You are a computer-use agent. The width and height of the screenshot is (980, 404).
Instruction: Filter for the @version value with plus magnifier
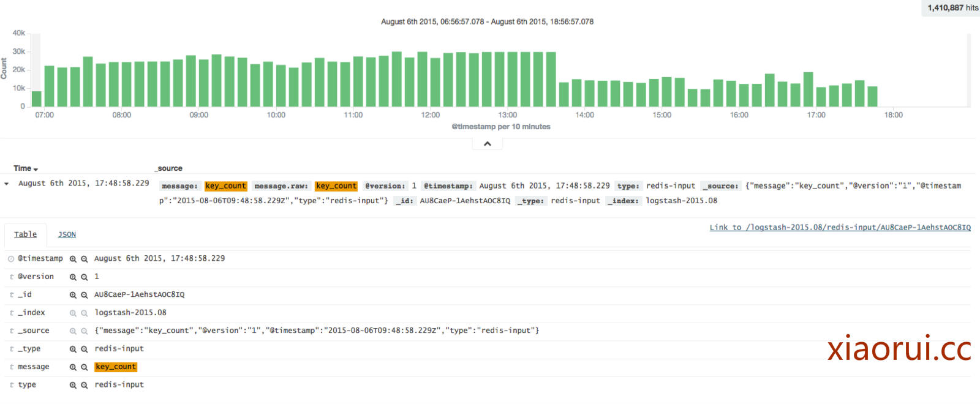point(73,277)
